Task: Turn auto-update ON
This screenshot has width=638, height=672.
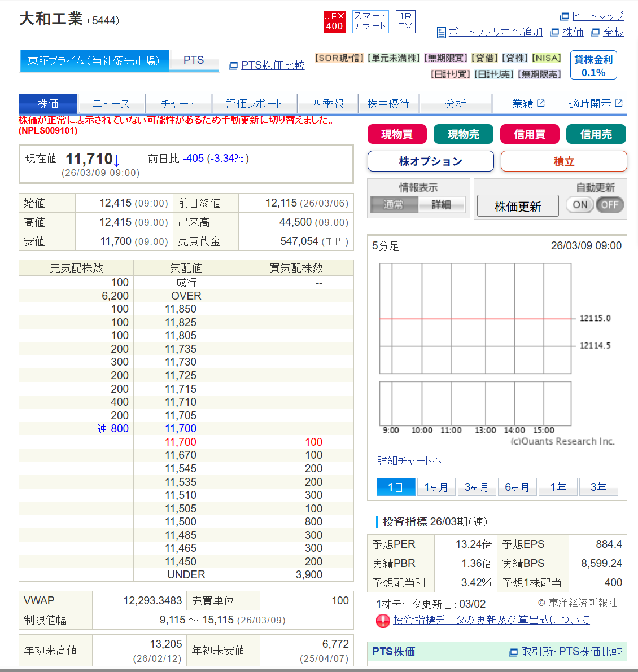Action: pyautogui.click(x=580, y=205)
